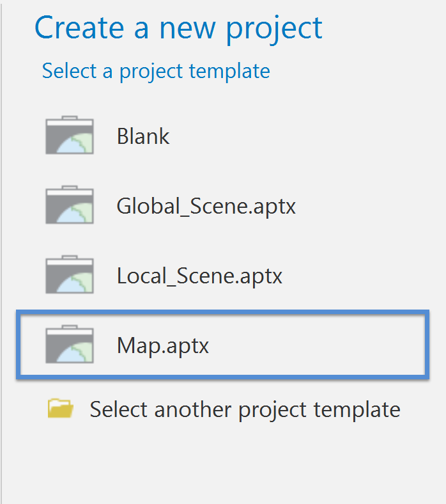Click the Blank template project icon
Image resolution: width=446 pixels, height=504 pixels.
pos(70,136)
